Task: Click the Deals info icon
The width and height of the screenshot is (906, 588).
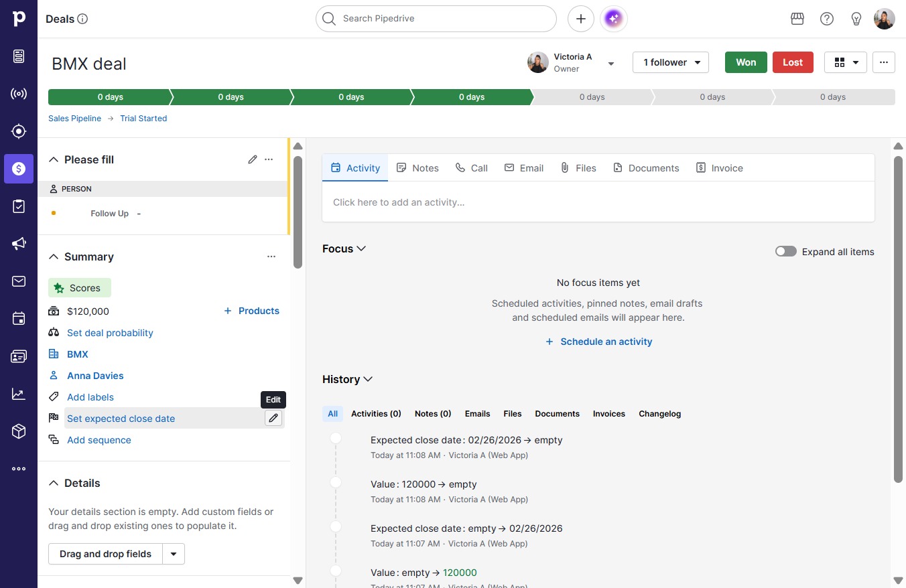Action: pos(82,19)
